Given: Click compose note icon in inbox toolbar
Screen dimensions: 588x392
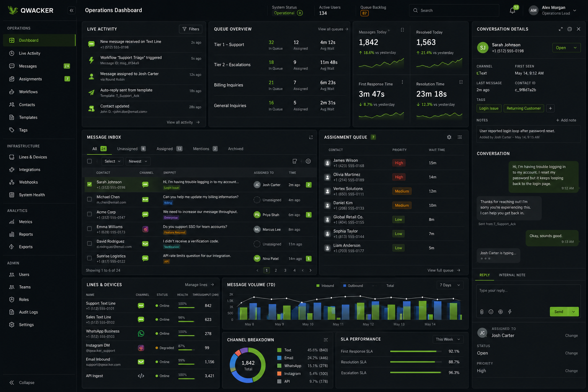Looking at the screenshot, I should 295,161.
